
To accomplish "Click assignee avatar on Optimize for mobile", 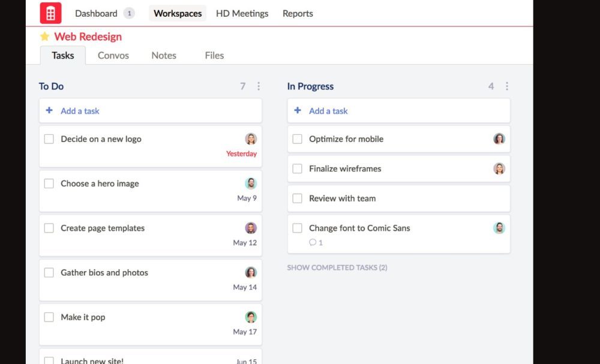I will (499, 139).
